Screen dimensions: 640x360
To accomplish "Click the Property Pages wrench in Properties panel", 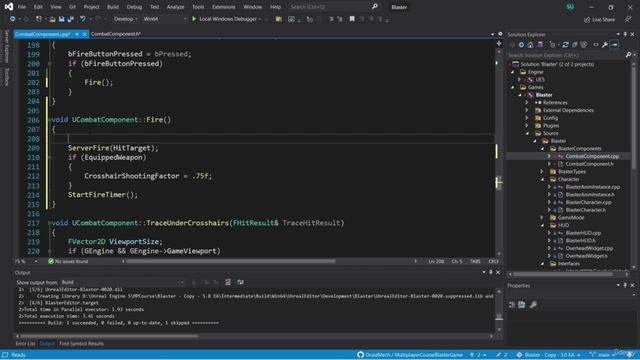I will 533,304.
